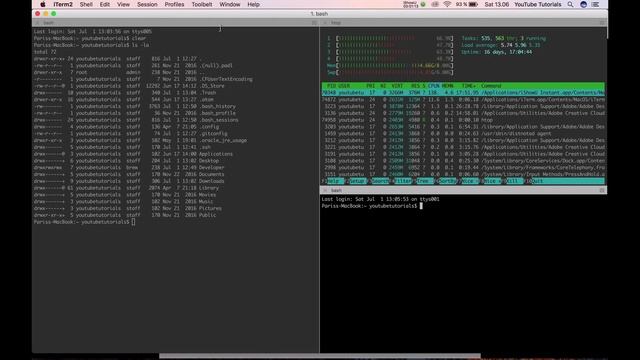Open the Toolbelt menu

[x=202, y=4]
